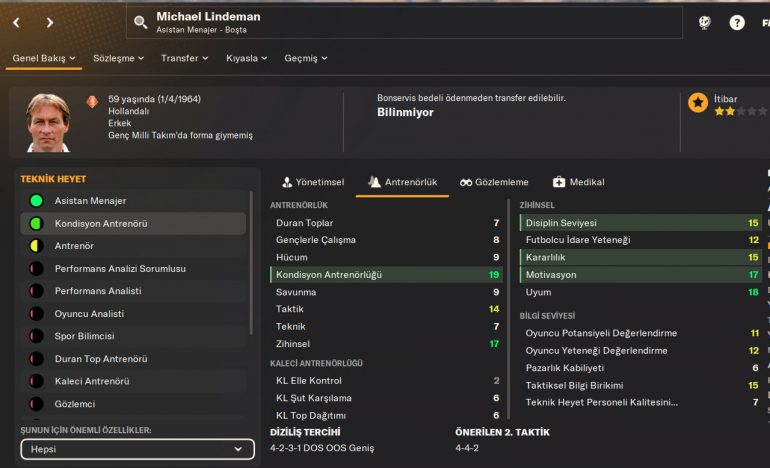Select the Asistan Menajer role indicator
Viewport: 770px width, 468px height.
pyautogui.click(x=36, y=201)
